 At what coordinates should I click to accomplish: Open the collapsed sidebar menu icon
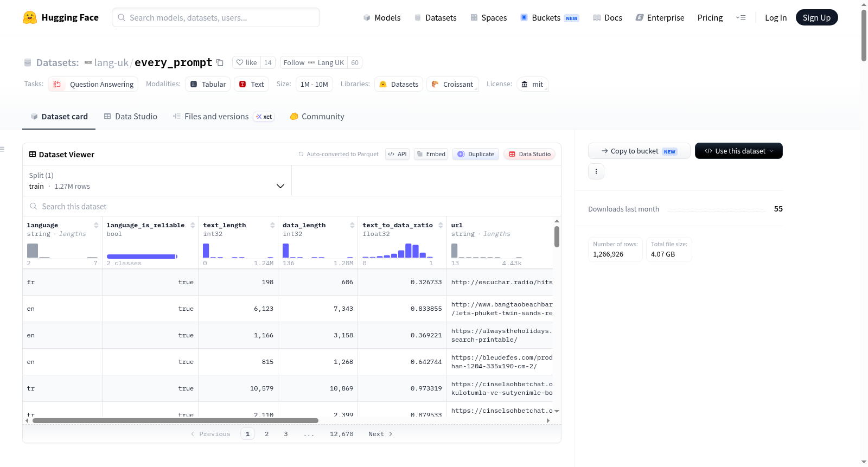pos(2,149)
